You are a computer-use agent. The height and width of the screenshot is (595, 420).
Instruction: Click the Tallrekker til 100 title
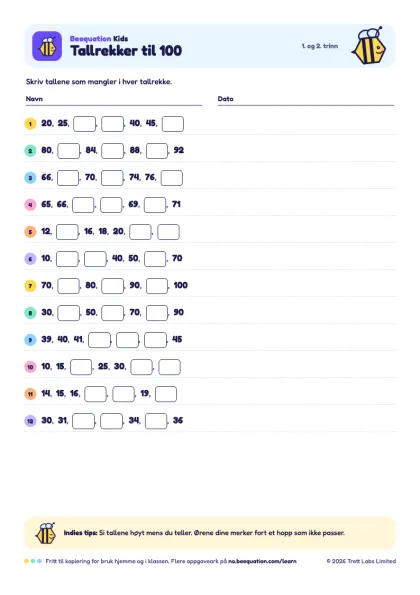[x=126, y=50]
